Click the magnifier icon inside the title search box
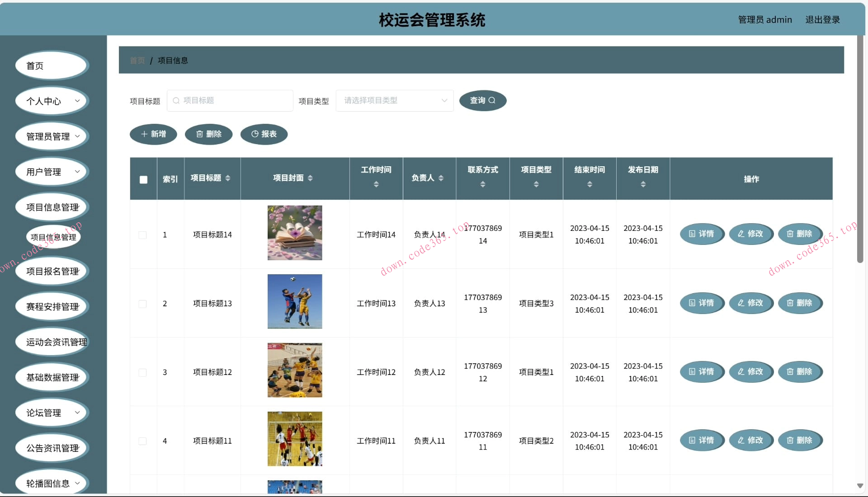The image size is (868, 497). (x=176, y=100)
